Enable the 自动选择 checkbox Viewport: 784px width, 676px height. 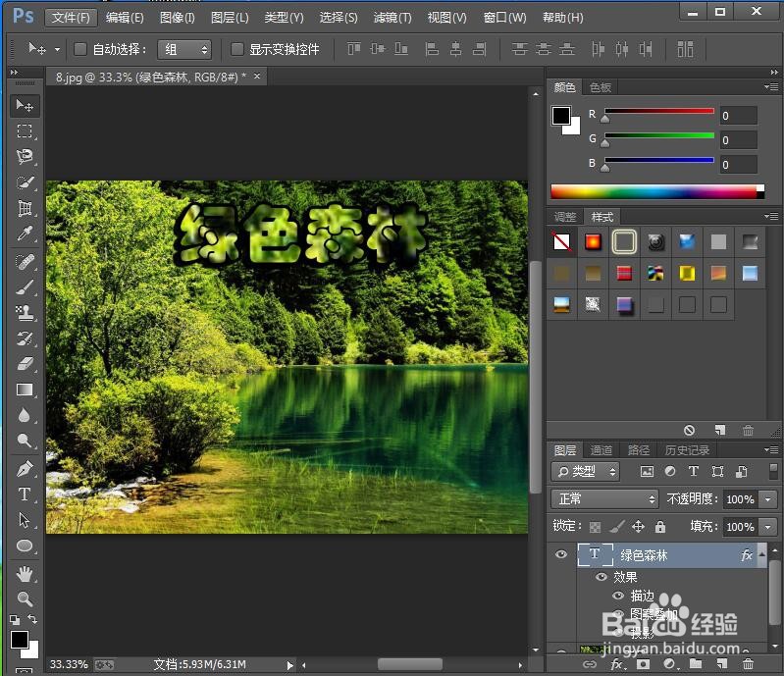click(x=80, y=49)
